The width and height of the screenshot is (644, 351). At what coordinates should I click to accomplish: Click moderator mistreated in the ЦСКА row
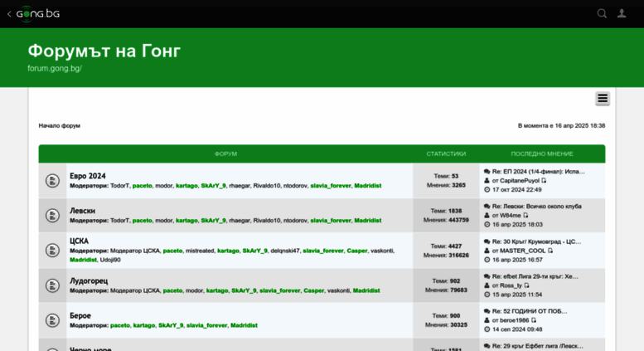point(200,251)
